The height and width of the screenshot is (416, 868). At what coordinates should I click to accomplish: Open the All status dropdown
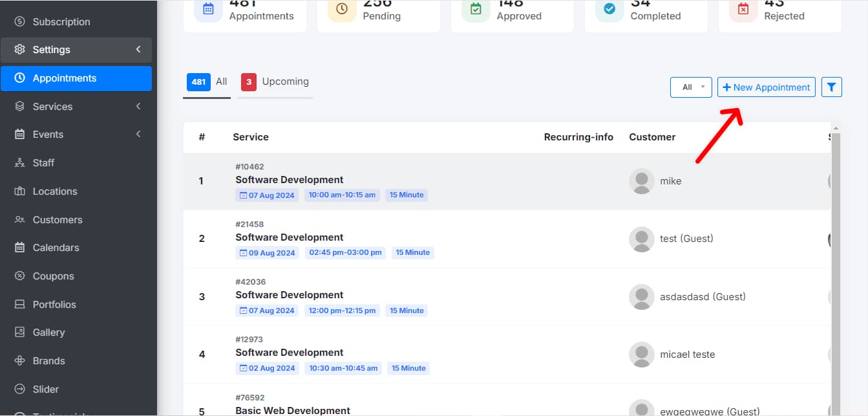click(x=691, y=87)
